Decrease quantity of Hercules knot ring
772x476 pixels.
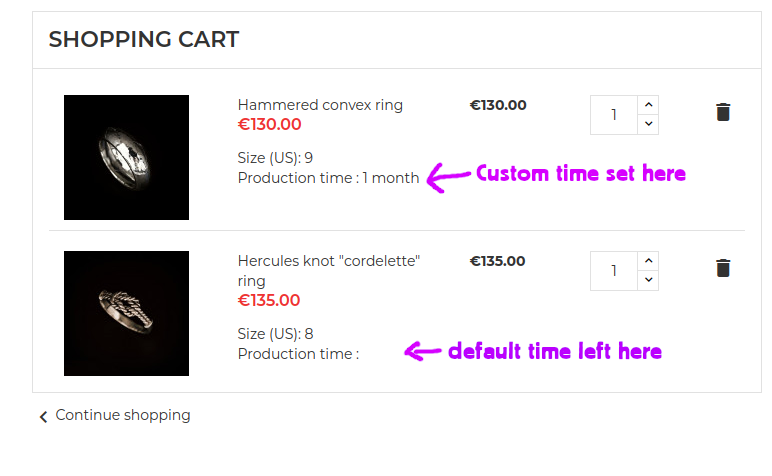648,280
